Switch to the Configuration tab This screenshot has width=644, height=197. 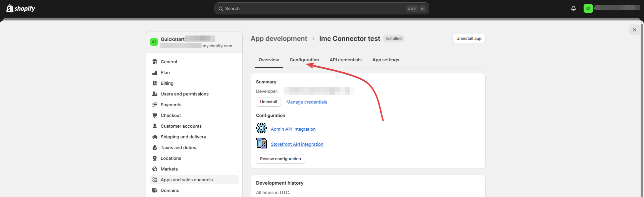(304, 60)
